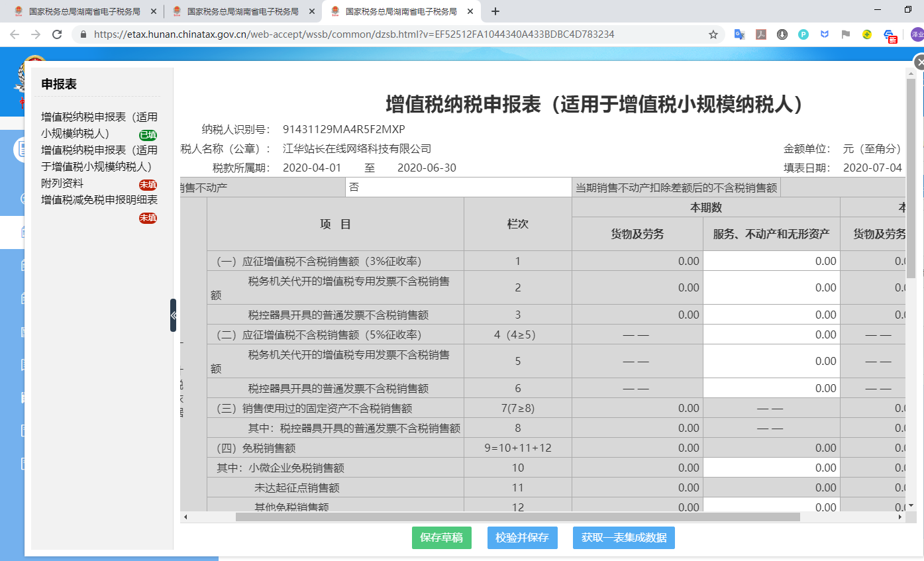Edit row 12 其他免税销售额 services field
Viewport: 924px width, 561px height.
772,505
